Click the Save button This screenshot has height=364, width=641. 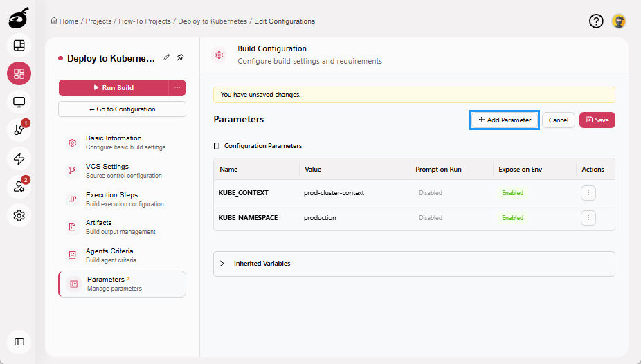point(597,120)
